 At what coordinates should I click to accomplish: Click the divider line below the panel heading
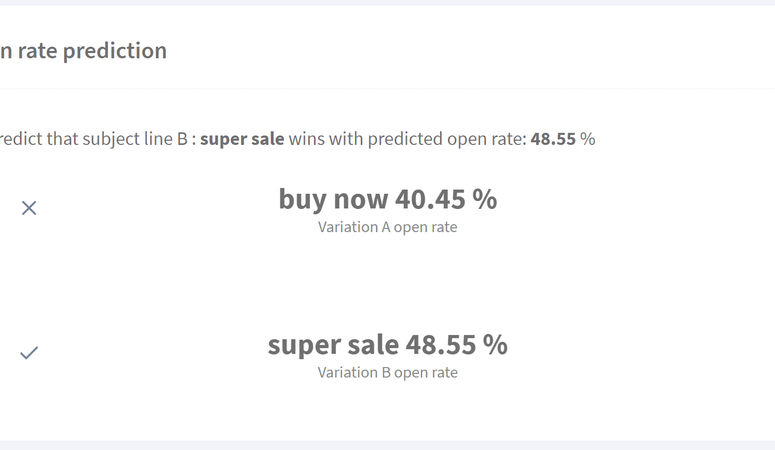click(x=388, y=89)
